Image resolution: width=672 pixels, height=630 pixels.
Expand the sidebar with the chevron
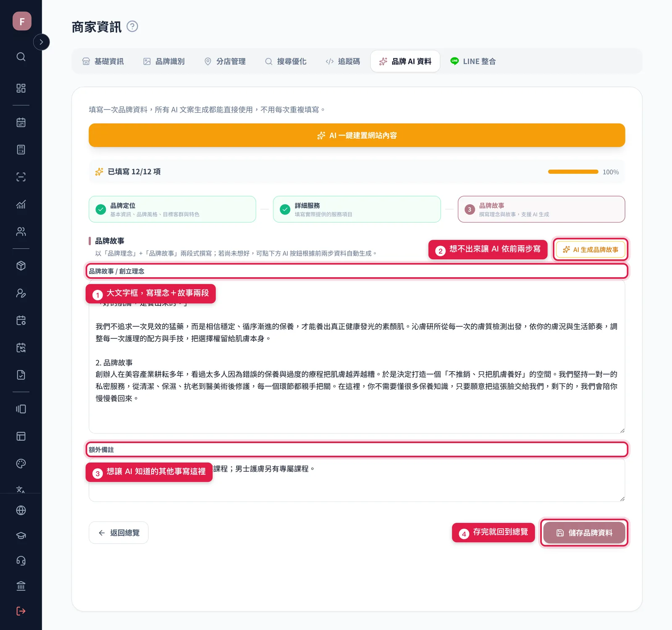tap(41, 42)
